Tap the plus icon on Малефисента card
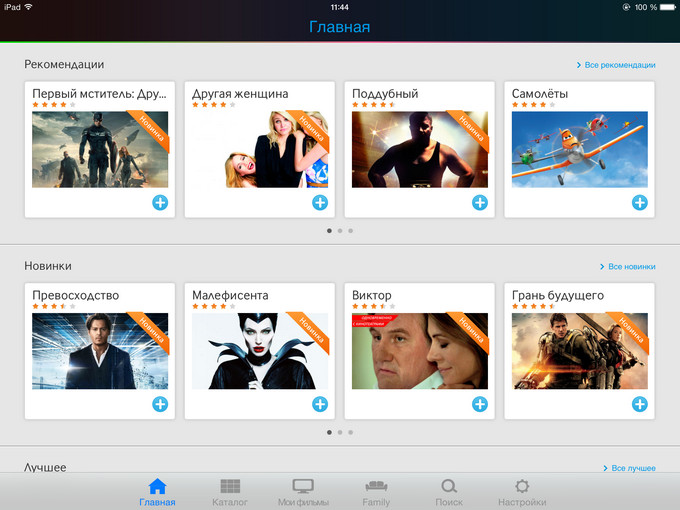 tap(320, 404)
